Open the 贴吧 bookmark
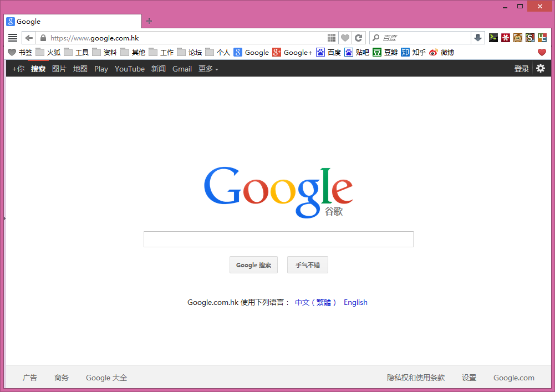Image resolution: width=555 pixels, height=392 pixels. 357,53
